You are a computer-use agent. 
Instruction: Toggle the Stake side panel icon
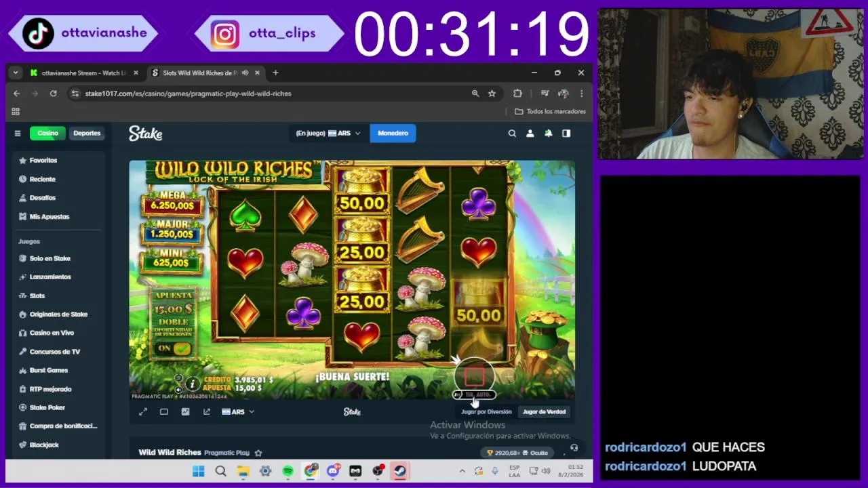point(566,134)
